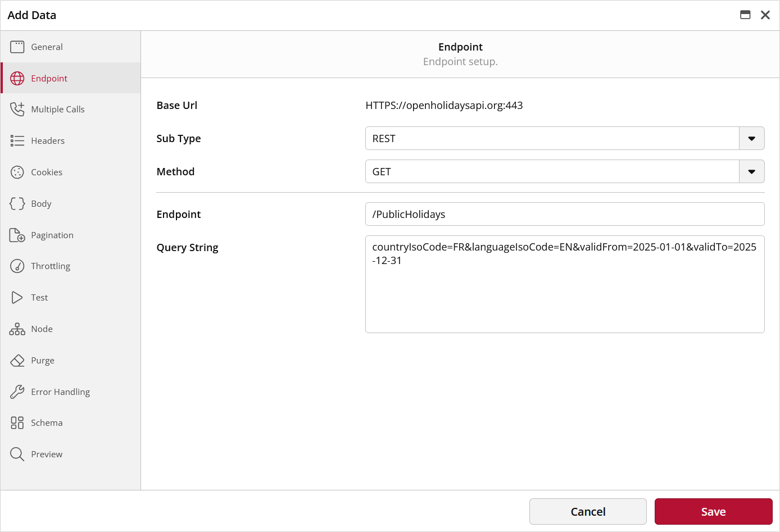
Task: Open the Sub Type dropdown arrow
Action: click(751, 138)
